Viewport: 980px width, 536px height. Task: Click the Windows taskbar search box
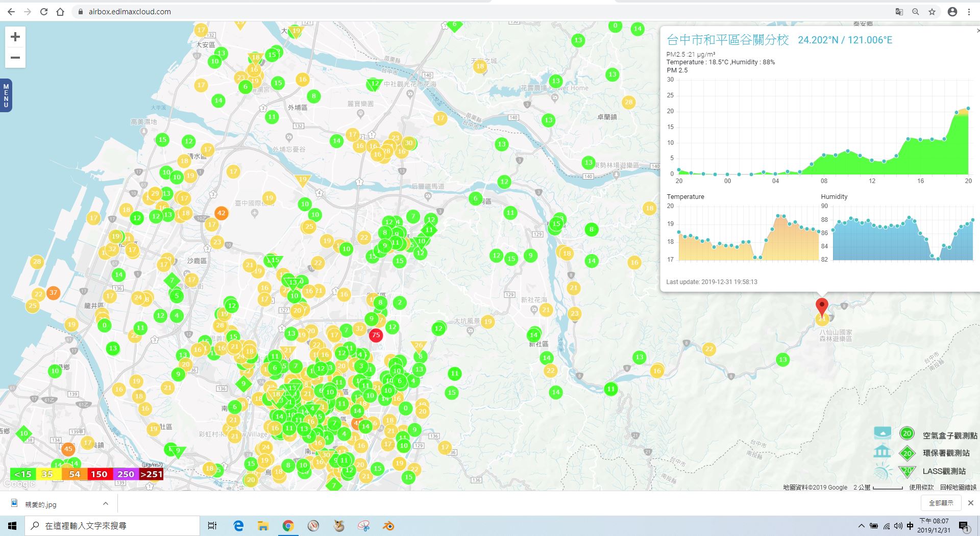point(112,526)
